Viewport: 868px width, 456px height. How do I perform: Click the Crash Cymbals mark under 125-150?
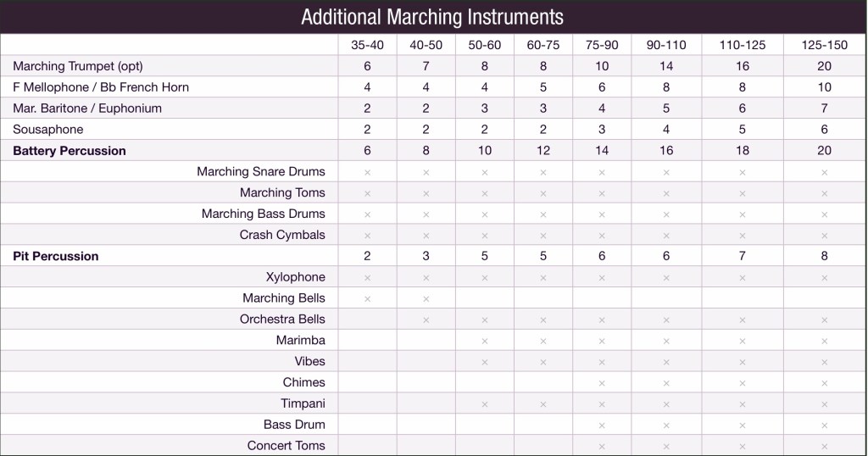824,236
